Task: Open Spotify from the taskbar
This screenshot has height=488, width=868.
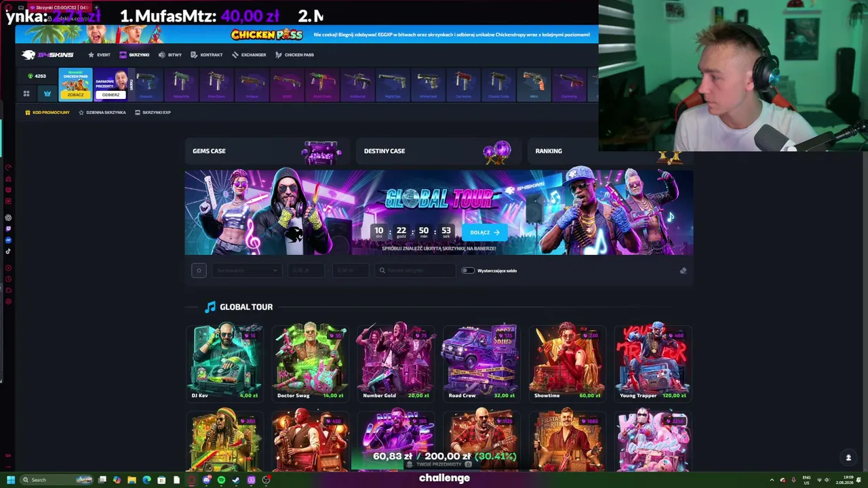Action: point(221,480)
